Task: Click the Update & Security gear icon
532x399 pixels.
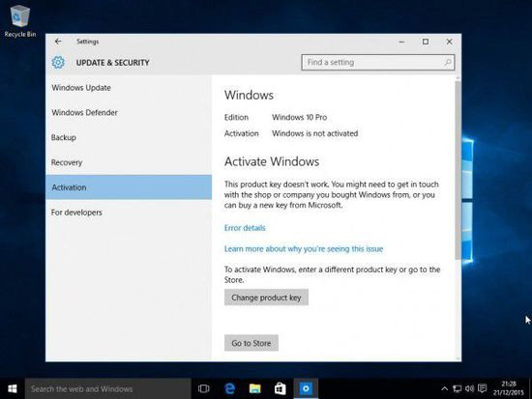Action: tap(58, 63)
